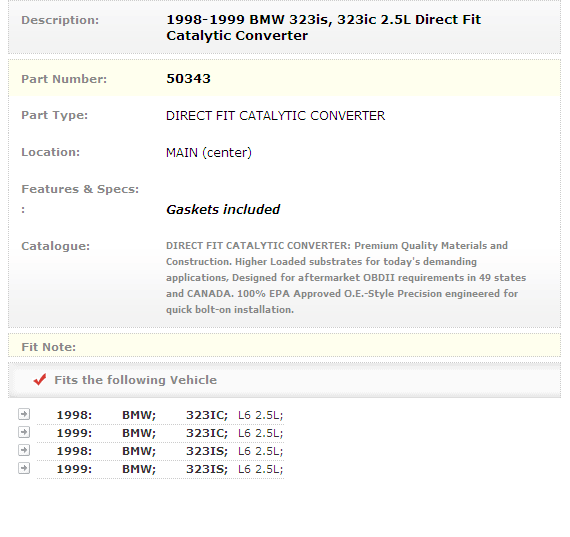
Task: Click the MAIN (center) location value
Action: coord(209,152)
